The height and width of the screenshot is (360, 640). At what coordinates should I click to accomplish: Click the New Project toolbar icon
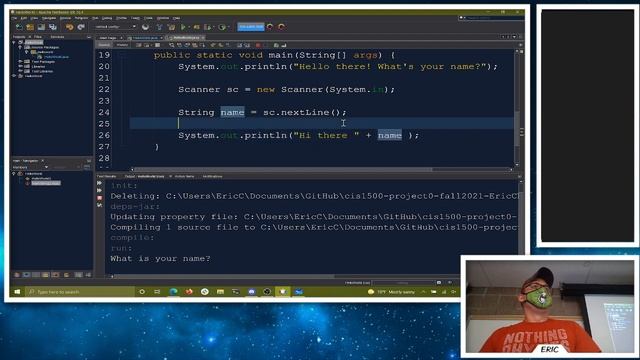coord(30,27)
